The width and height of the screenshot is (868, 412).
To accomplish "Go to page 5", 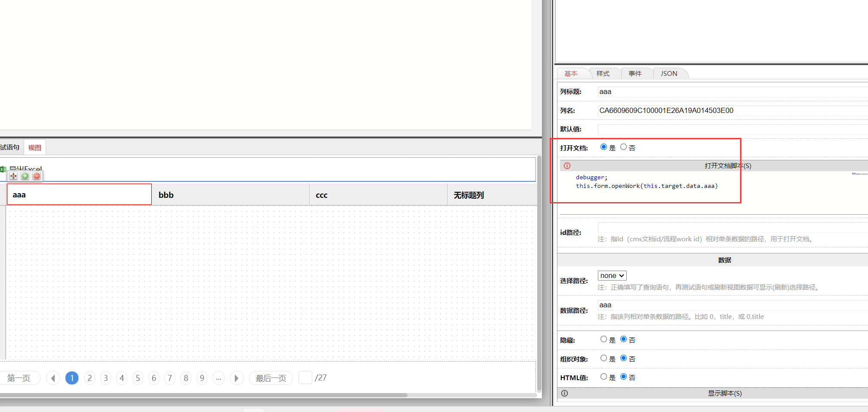I will 138,378.
